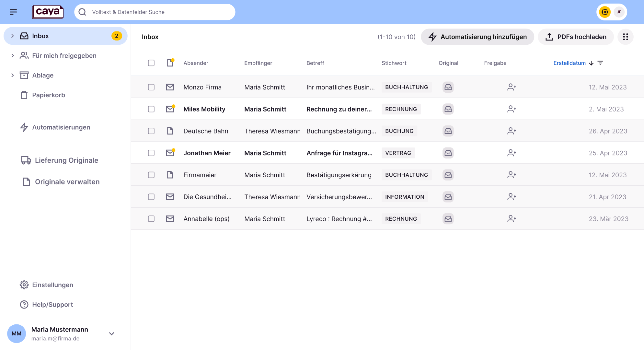Viewport: 644px width, 350px height.
Task: Open subject Buchungsbestätigung... of Deutsche Bahn
Action: 341,131
